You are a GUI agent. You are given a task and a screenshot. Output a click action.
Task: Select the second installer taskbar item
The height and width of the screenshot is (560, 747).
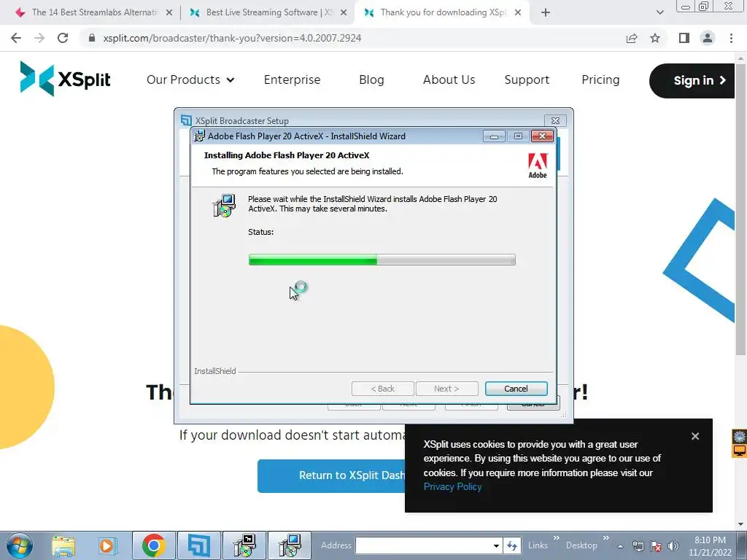[290, 545]
